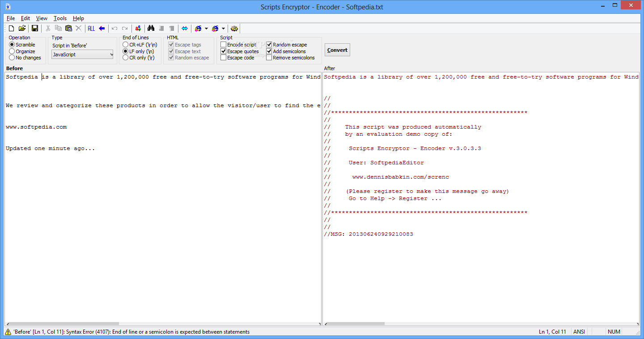Click the first gray find icon after the binoculars
The width and height of the screenshot is (644, 339).
click(161, 28)
